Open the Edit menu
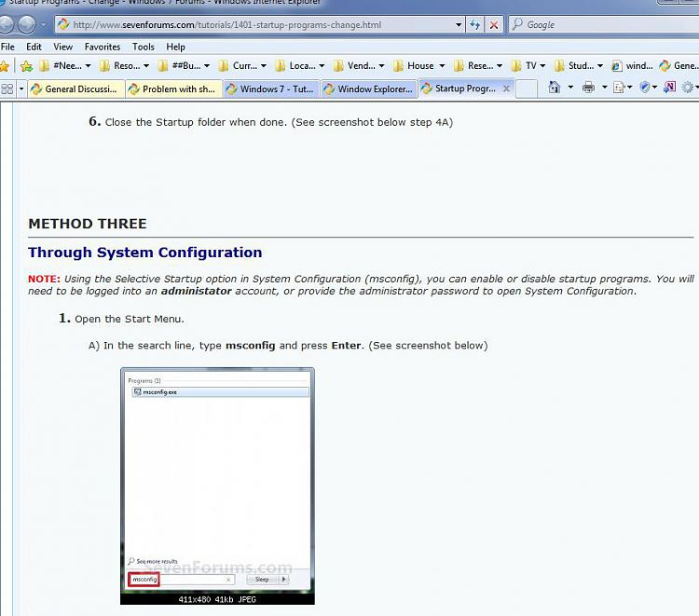699x616 pixels. (34, 47)
